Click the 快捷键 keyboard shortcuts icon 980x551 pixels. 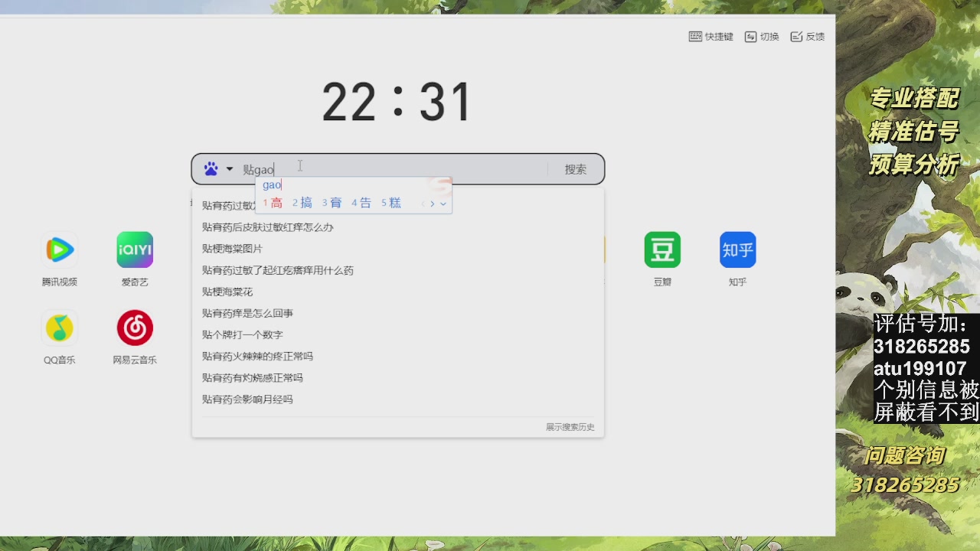tap(712, 36)
